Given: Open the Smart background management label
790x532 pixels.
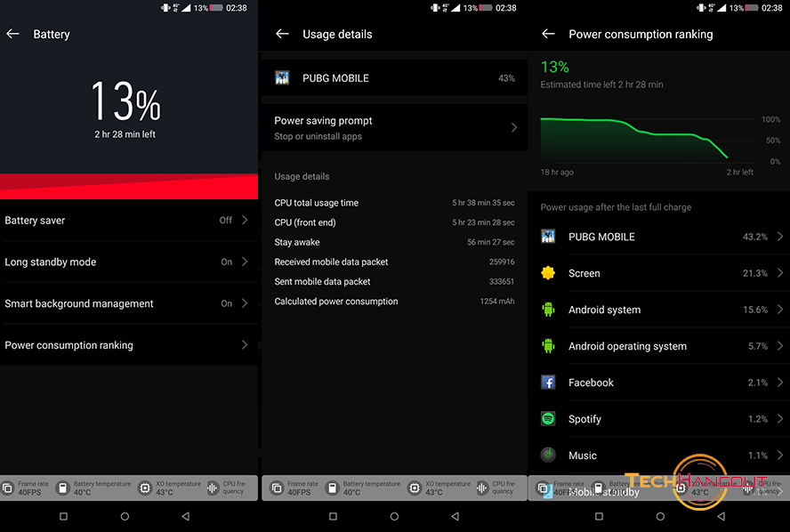Looking at the screenshot, I should click(x=79, y=303).
